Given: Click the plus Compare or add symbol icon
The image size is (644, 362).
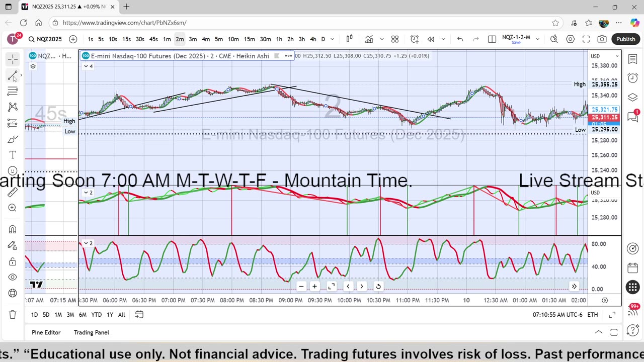Looking at the screenshot, I should (73, 39).
